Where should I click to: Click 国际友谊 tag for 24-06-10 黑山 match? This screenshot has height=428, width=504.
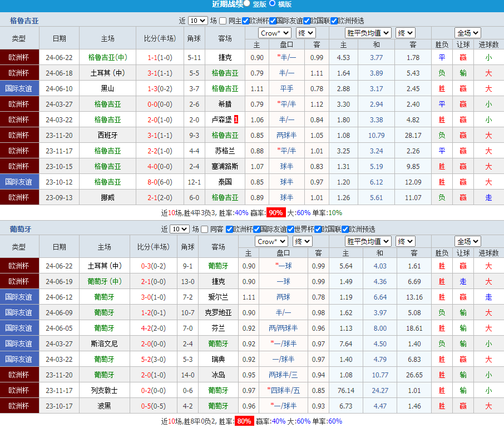tap(19, 88)
